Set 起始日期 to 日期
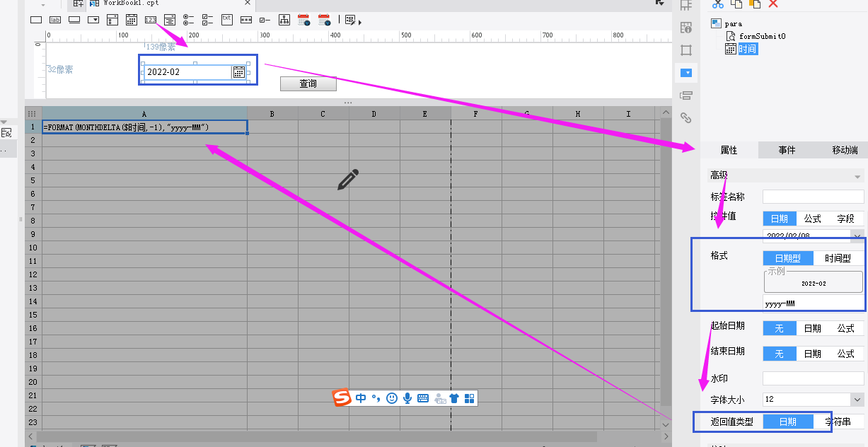The width and height of the screenshot is (868, 447). click(813, 328)
